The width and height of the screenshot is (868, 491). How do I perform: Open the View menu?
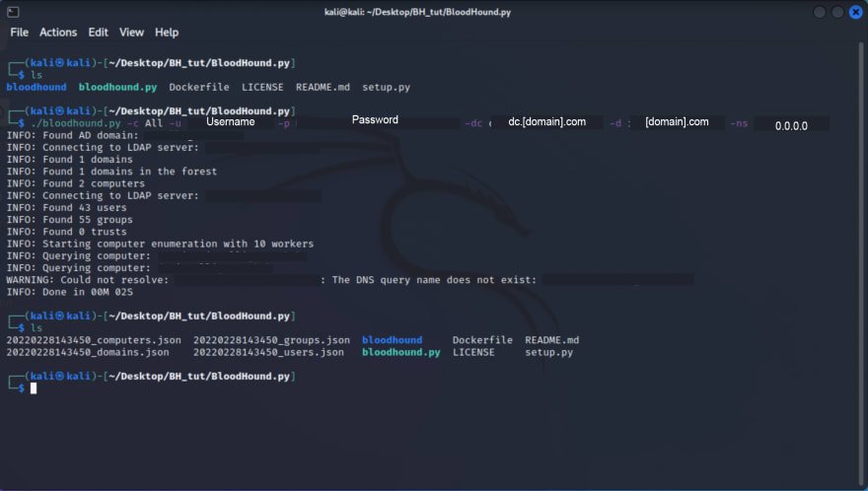pyautogui.click(x=132, y=33)
